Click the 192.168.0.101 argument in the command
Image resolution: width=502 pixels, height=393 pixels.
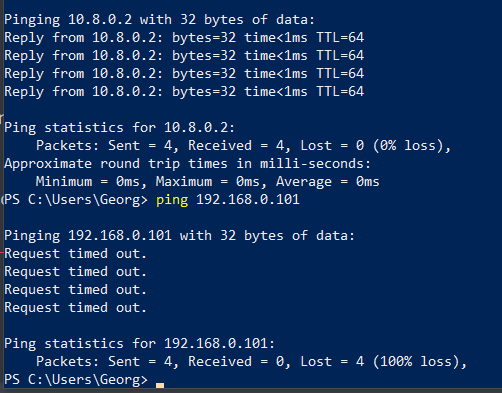[x=248, y=199]
